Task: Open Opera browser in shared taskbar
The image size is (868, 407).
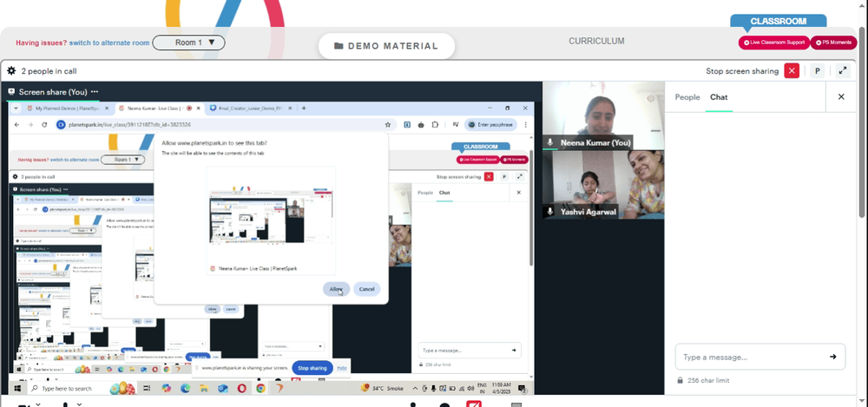Action: [x=242, y=389]
